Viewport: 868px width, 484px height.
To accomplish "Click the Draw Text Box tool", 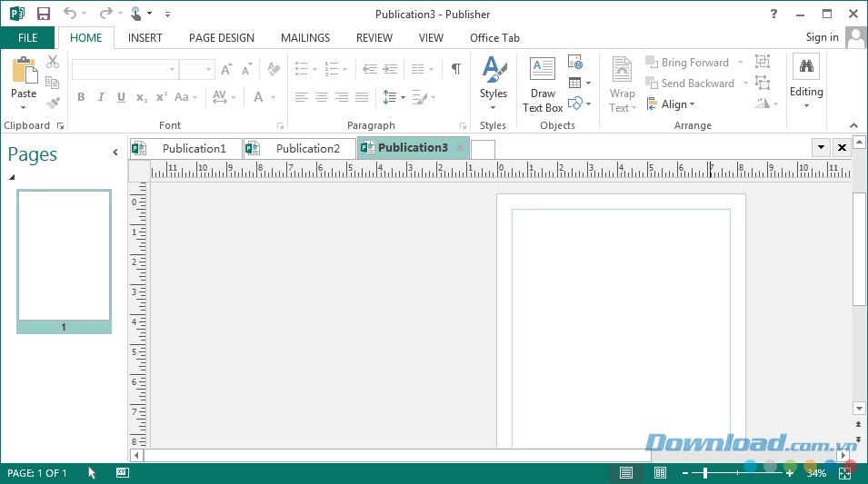I will (x=543, y=85).
